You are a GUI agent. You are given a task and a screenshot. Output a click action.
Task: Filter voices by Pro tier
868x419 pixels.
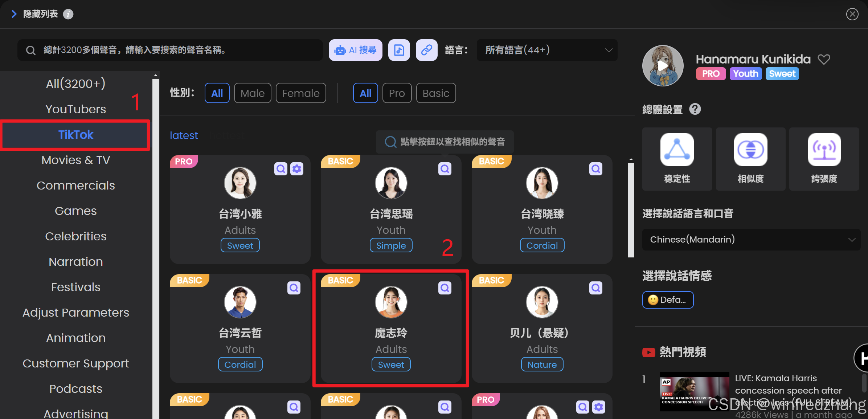[x=397, y=93]
